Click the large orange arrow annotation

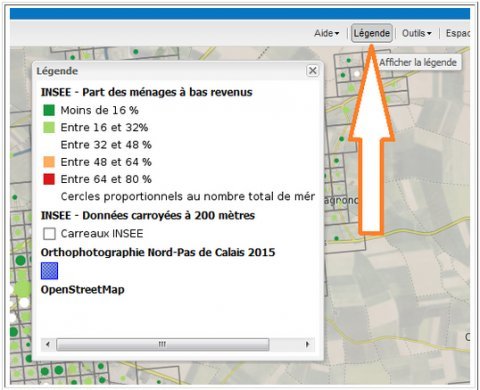click(371, 140)
